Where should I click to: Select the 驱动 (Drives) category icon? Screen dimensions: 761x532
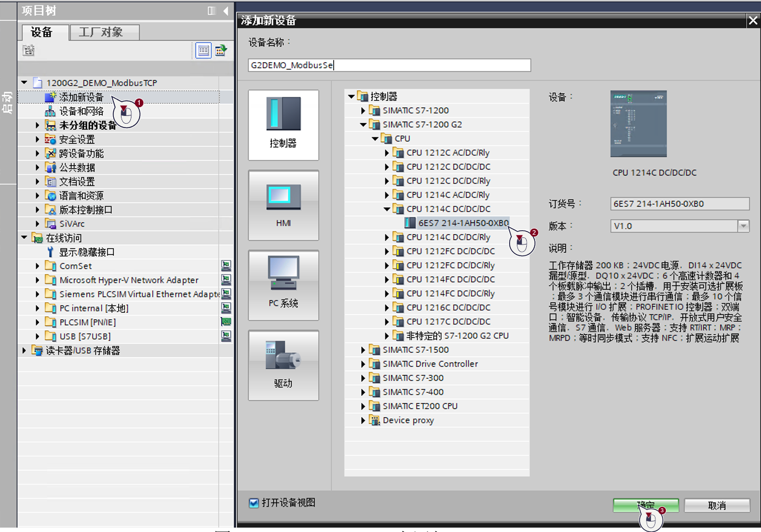283,365
